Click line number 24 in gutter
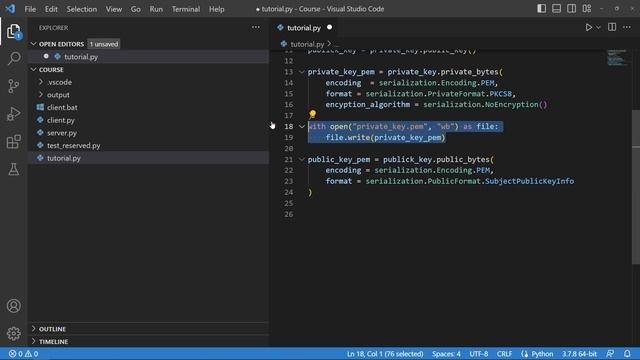Image resolution: width=640 pixels, height=360 pixels. [x=289, y=192]
